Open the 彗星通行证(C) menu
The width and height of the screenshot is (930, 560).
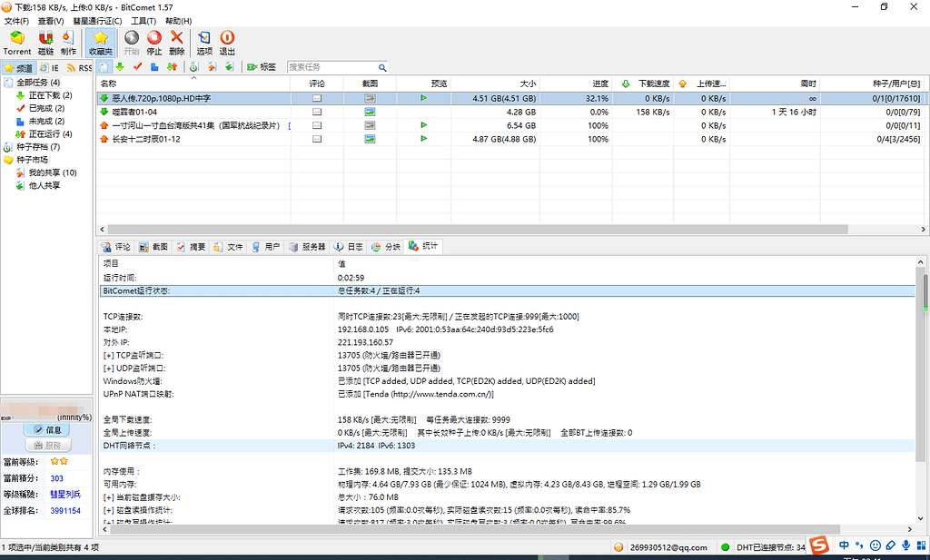click(97, 21)
